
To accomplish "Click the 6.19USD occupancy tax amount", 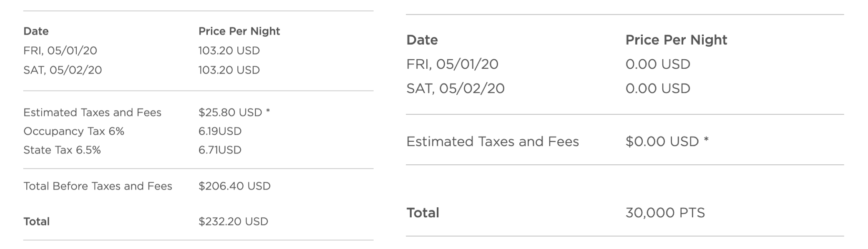I will (x=220, y=131).
